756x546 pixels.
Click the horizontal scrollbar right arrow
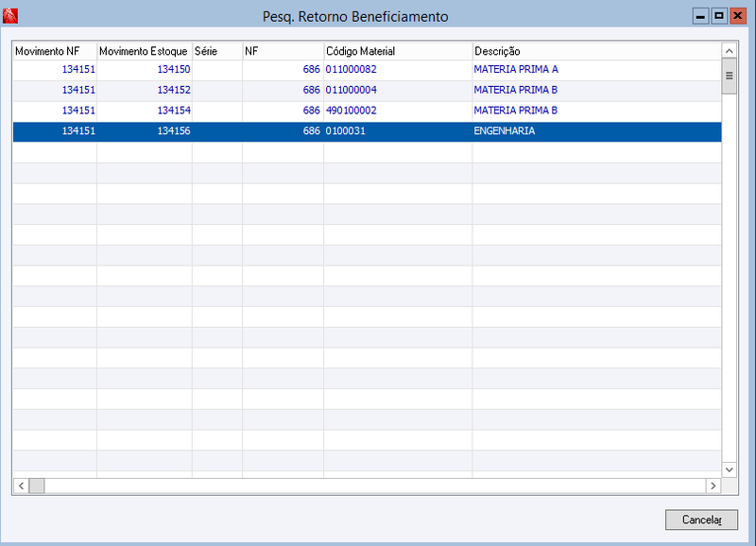(x=713, y=486)
